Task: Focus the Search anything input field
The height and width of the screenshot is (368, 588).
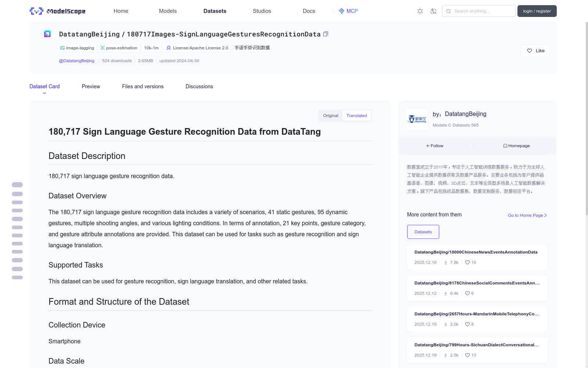Action: (479, 11)
